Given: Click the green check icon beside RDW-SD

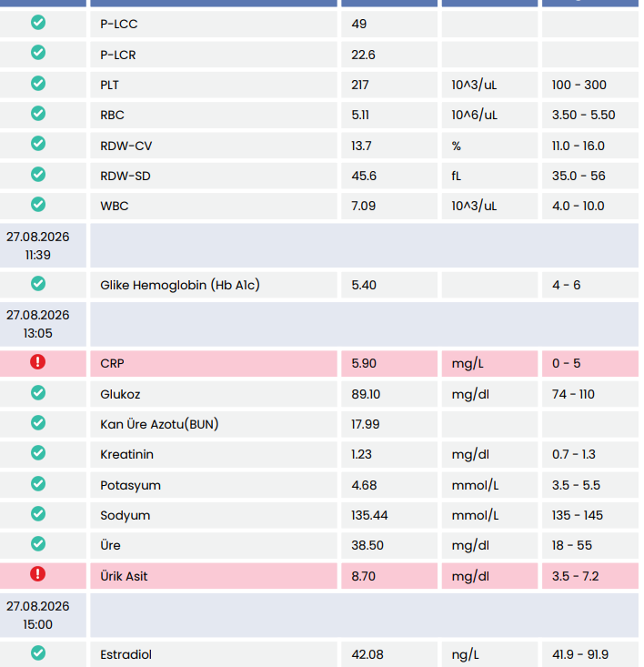Looking at the screenshot, I should [x=38, y=174].
